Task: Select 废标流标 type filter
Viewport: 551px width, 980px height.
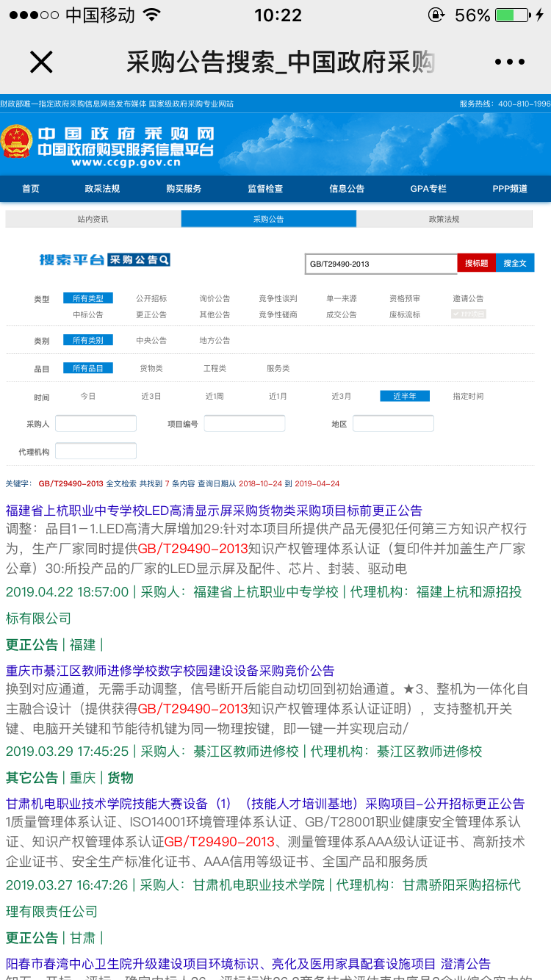Action: (405, 314)
